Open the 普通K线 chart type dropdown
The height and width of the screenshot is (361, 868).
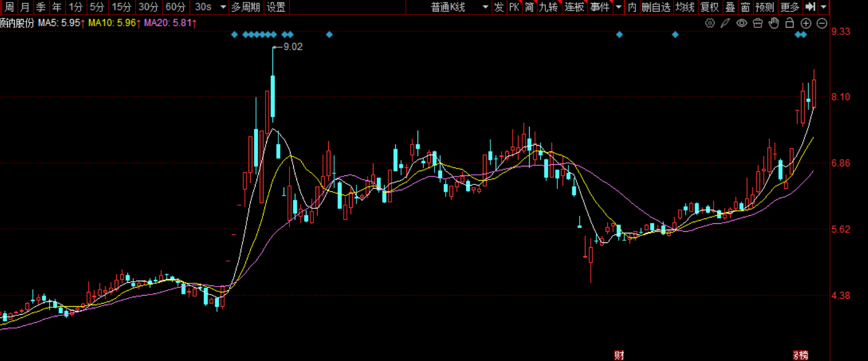(459, 7)
